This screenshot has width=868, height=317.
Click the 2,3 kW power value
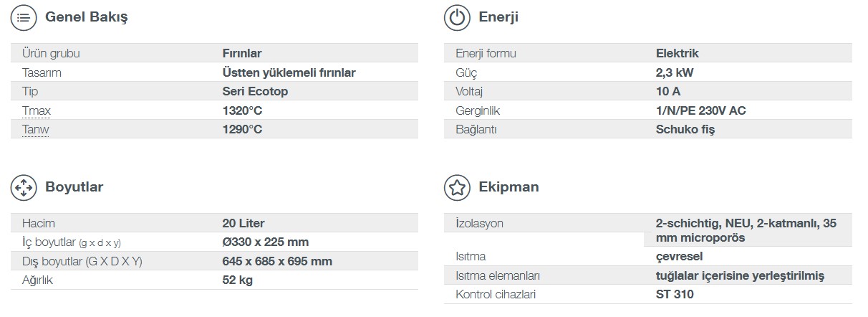point(675,72)
